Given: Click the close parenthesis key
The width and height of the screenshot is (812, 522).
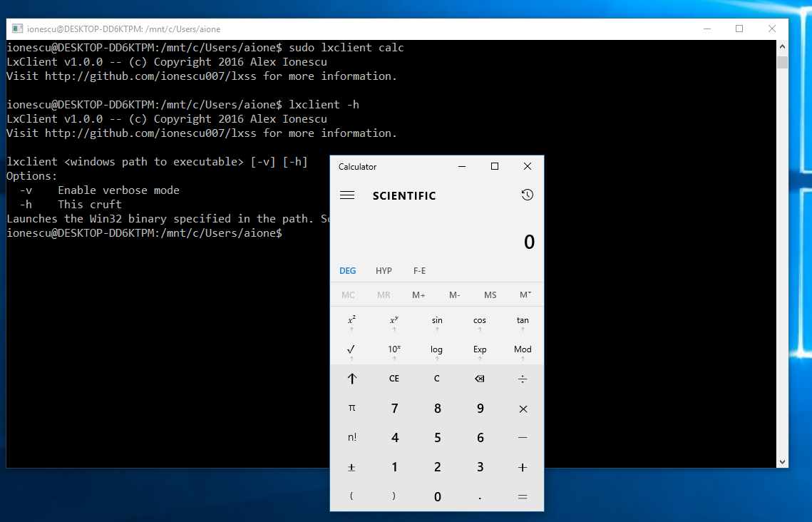Looking at the screenshot, I should [394, 496].
